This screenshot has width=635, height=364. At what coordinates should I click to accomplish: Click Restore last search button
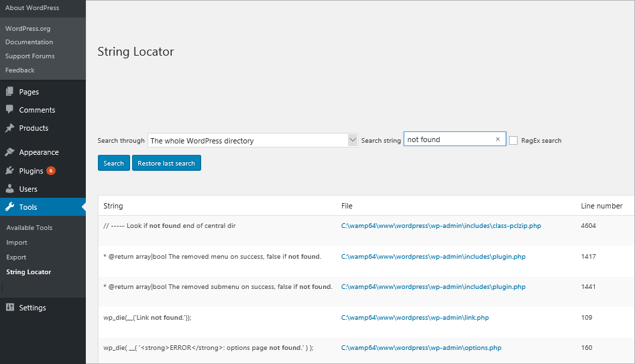click(x=166, y=164)
